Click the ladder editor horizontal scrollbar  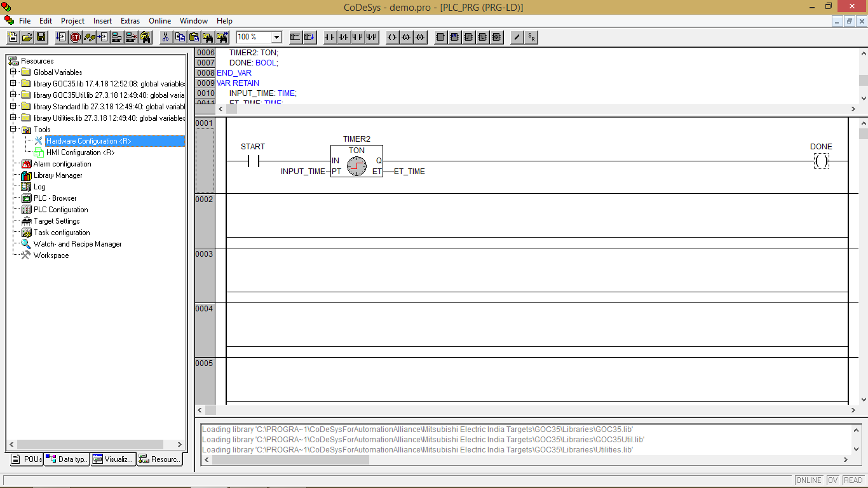click(527, 410)
